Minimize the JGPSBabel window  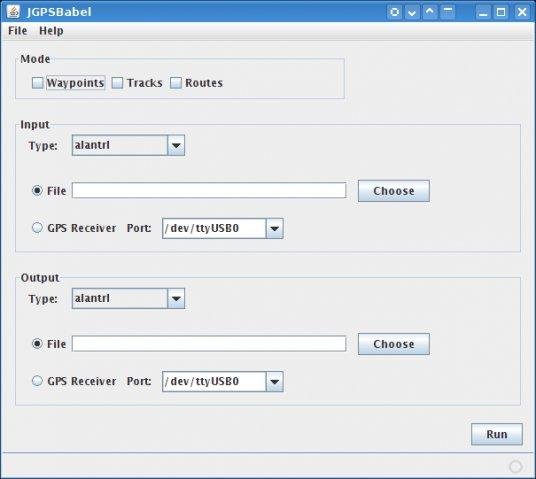(x=483, y=12)
